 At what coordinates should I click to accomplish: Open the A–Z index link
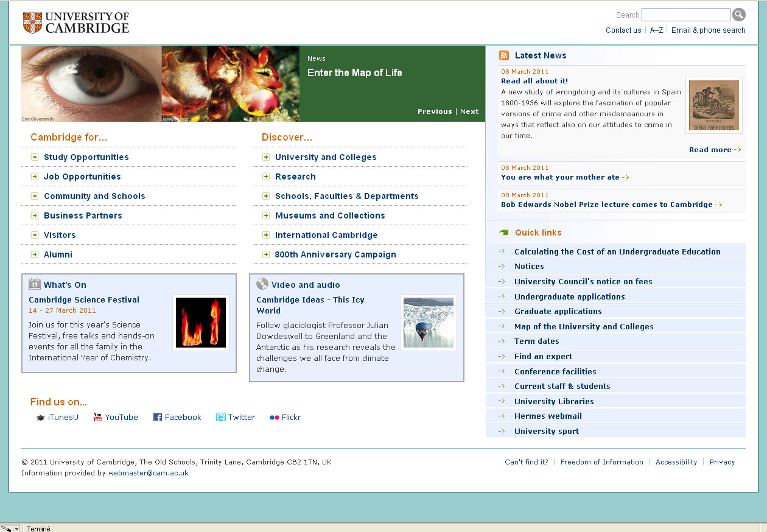tap(656, 30)
